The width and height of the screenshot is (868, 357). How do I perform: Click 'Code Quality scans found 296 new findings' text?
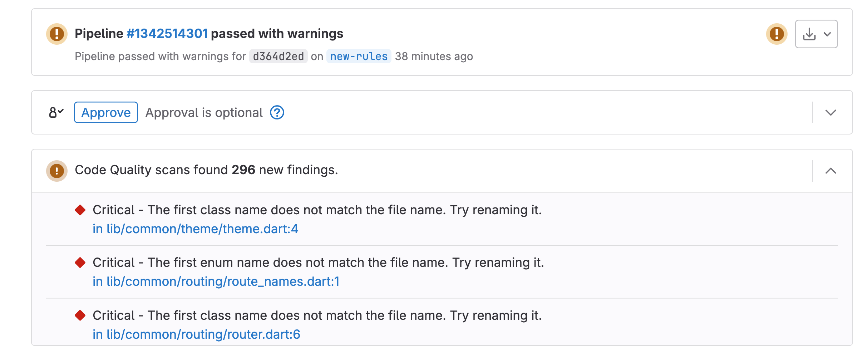pyautogui.click(x=206, y=170)
